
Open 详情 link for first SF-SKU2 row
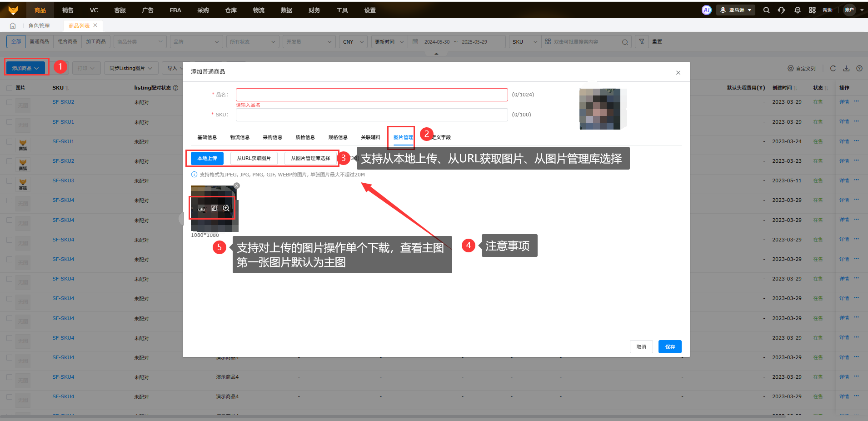844,102
